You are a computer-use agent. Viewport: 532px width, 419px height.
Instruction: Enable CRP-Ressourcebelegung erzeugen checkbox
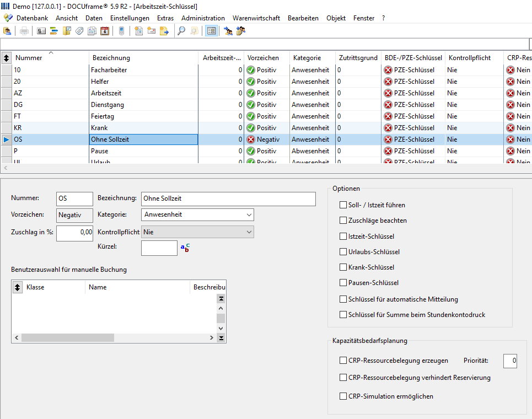(x=343, y=361)
